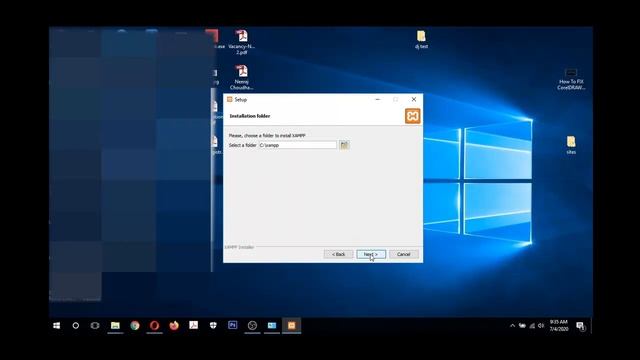Open Photoshop from taskbar

[x=233, y=325]
